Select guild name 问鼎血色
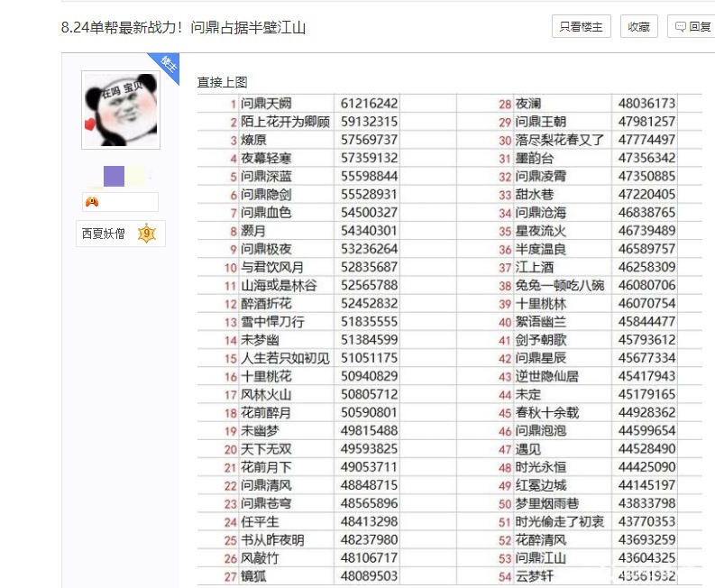The height and width of the screenshot is (588, 715). point(266,213)
